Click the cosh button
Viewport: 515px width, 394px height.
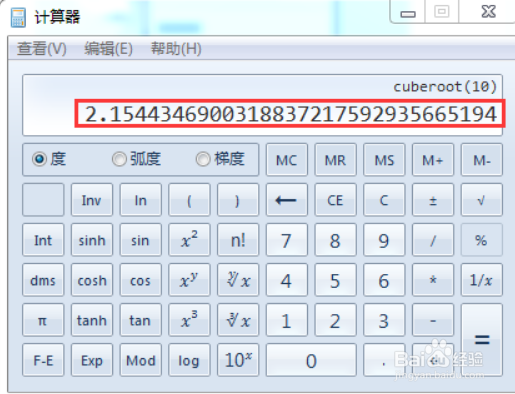[x=92, y=280]
